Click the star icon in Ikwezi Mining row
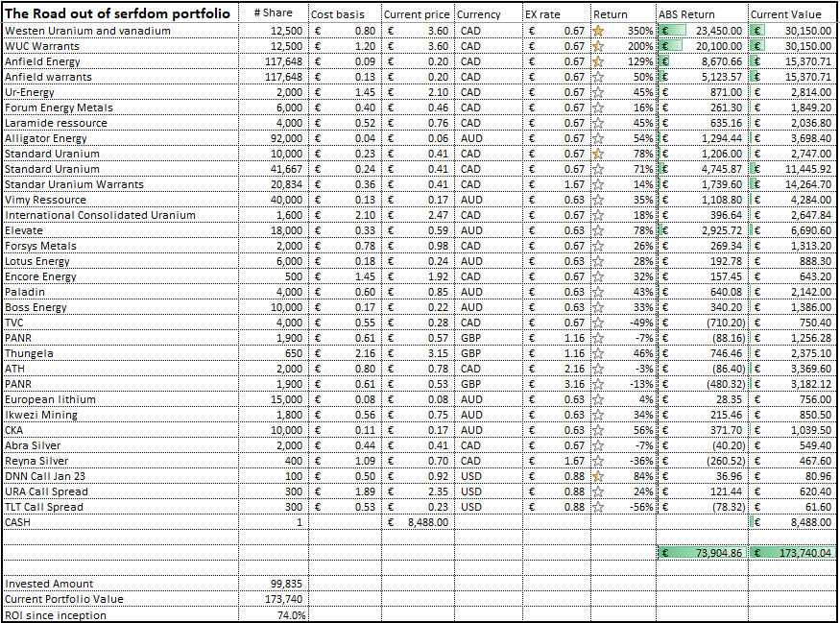The width and height of the screenshot is (840, 623). [598, 415]
